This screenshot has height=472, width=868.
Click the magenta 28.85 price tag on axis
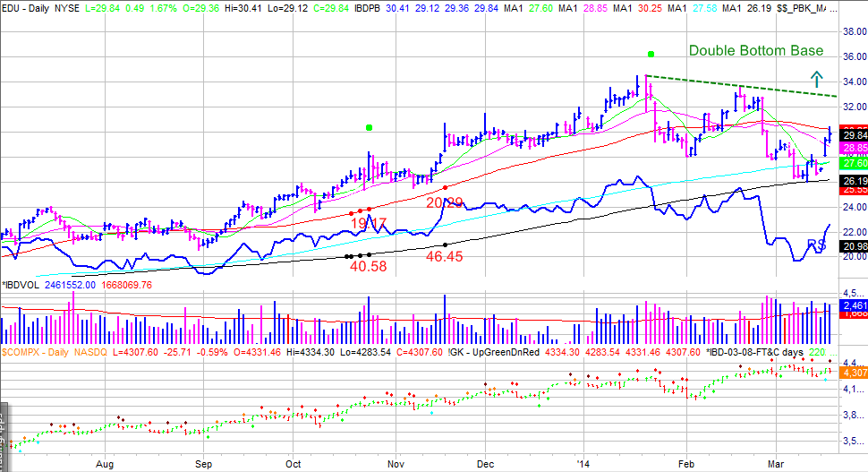tap(855, 148)
